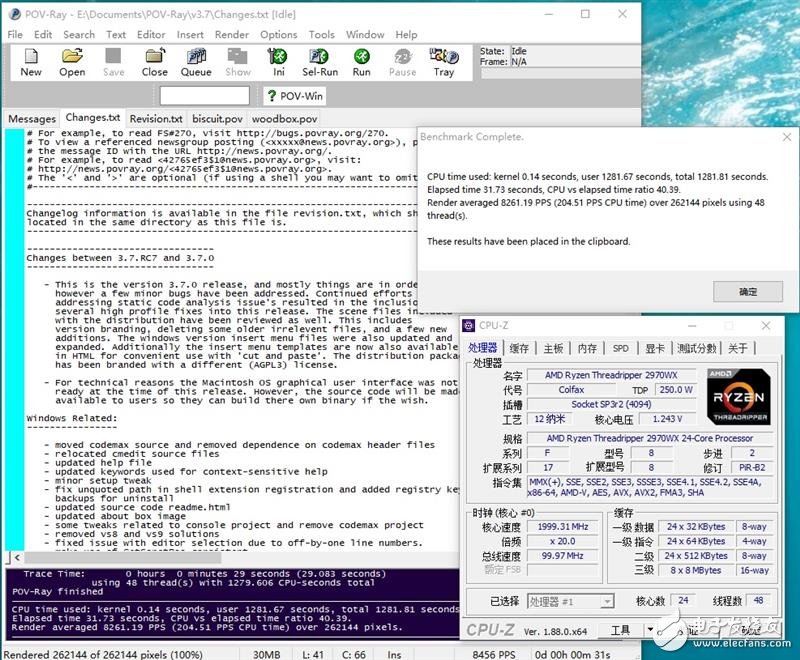The width and height of the screenshot is (800, 660).
Task: Click the Colfax code name value
Action: [x=571, y=390]
